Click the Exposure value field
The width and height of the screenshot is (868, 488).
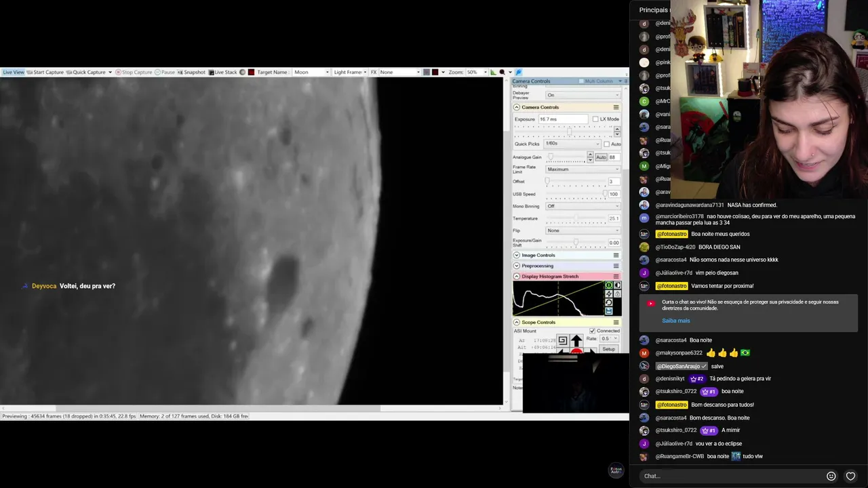coord(563,119)
